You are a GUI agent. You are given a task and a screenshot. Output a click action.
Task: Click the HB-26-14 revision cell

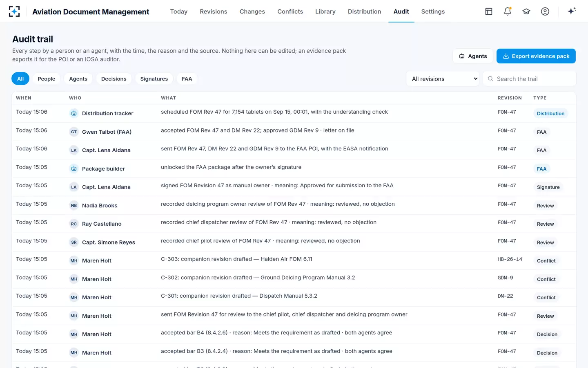click(x=510, y=259)
